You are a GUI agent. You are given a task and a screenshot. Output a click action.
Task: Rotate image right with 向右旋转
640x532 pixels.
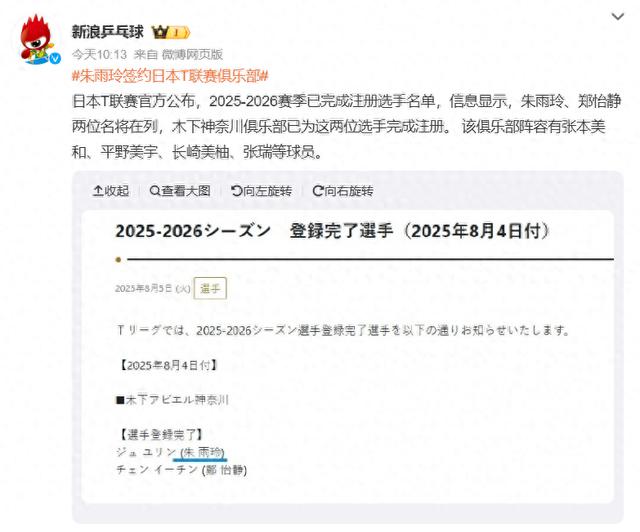click(x=343, y=191)
